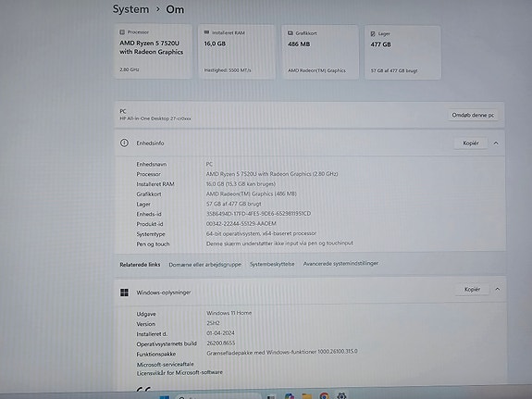This screenshot has height=399, width=532.
Task: Open Systembeskyttelse link
Action: (272, 264)
